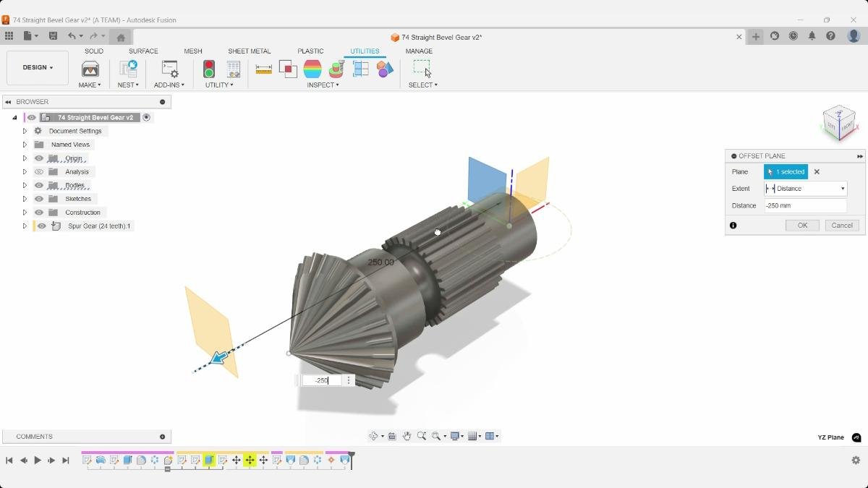This screenshot has height=488, width=868.
Task: Open the MAKE dropdown menu
Action: pos(90,85)
